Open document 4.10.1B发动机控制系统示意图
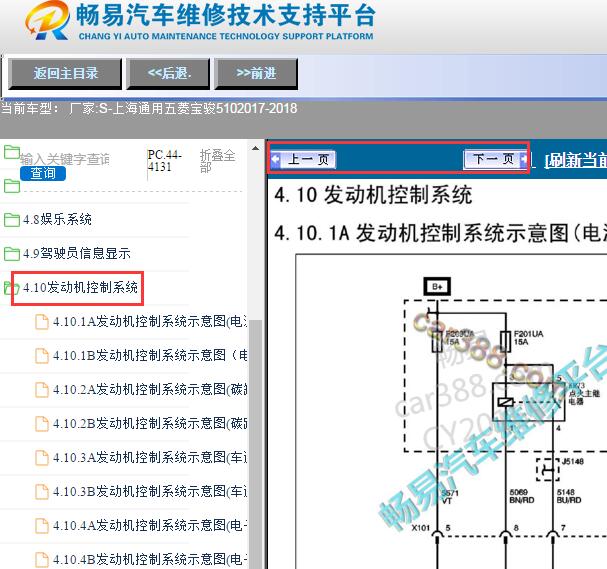The image size is (607, 569). coord(150,355)
